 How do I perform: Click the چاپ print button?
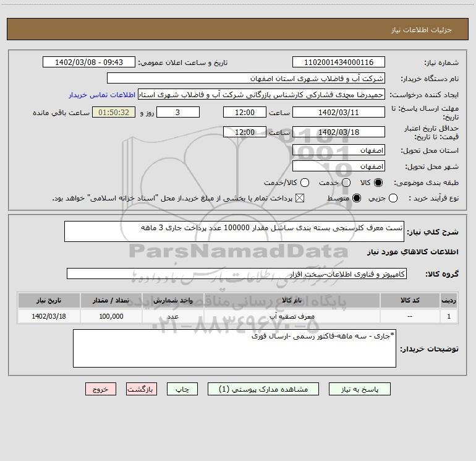coord(182,389)
